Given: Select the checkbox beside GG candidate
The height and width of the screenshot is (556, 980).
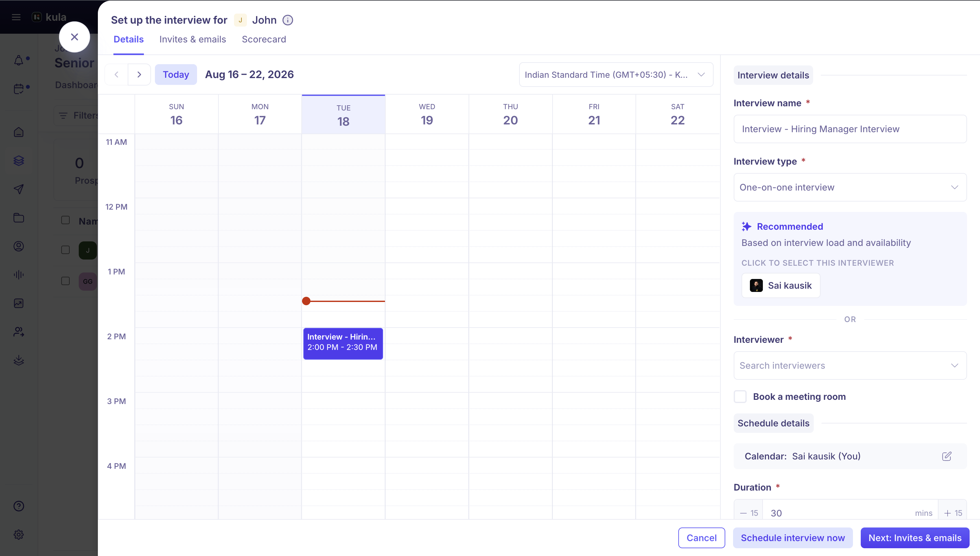Looking at the screenshot, I should tap(66, 281).
